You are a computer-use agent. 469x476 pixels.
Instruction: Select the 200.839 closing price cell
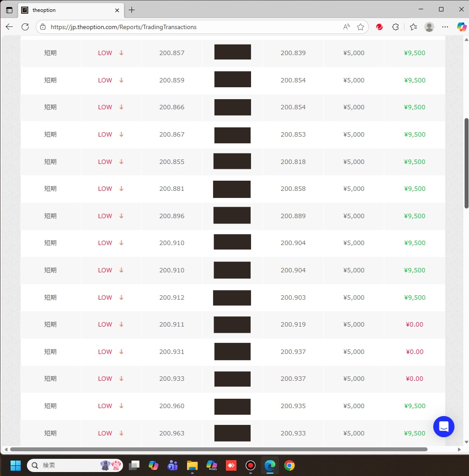point(293,53)
